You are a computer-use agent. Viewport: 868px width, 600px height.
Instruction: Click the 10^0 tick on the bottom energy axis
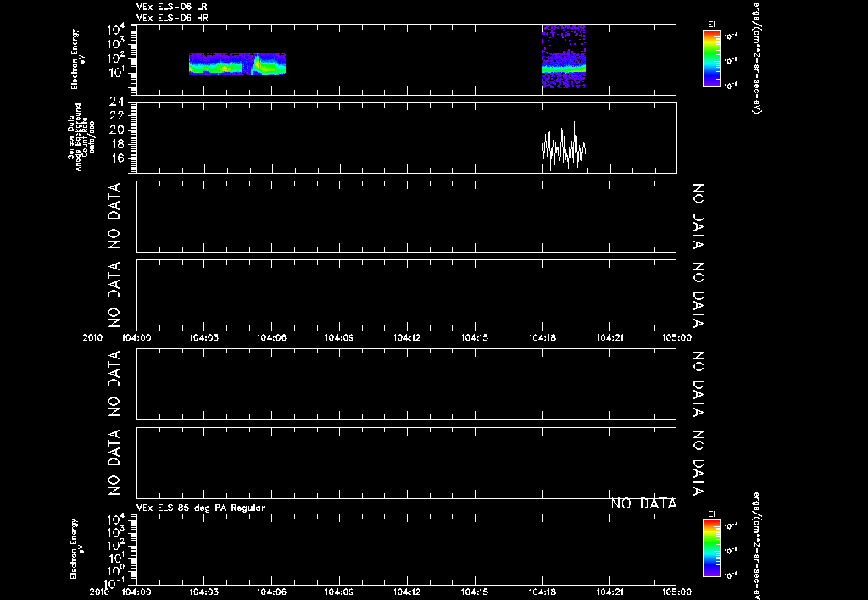point(115,570)
